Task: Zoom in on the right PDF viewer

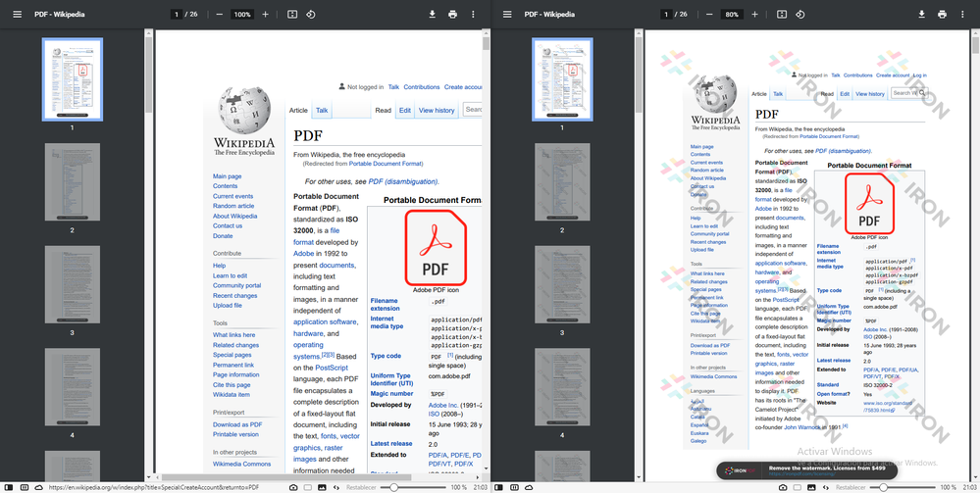Action: pyautogui.click(x=754, y=15)
